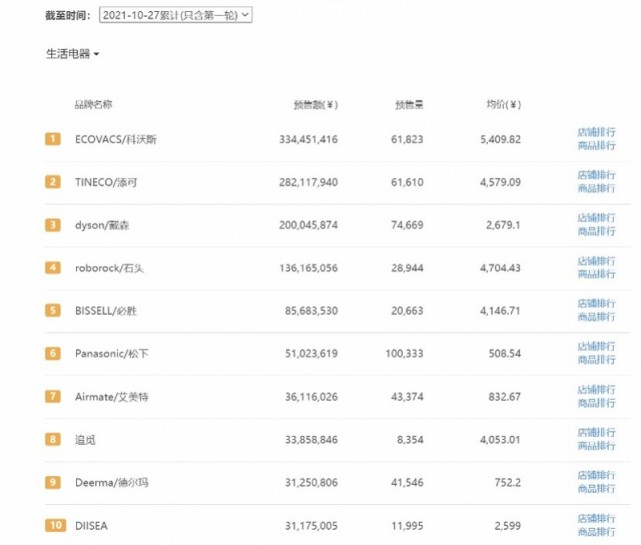The image size is (641, 545).
Task: Open 店铺排行 link for 追觅
Action: 596,432
